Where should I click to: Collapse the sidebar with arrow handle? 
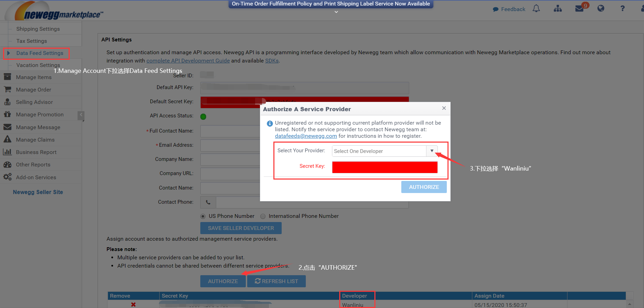[x=81, y=115]
